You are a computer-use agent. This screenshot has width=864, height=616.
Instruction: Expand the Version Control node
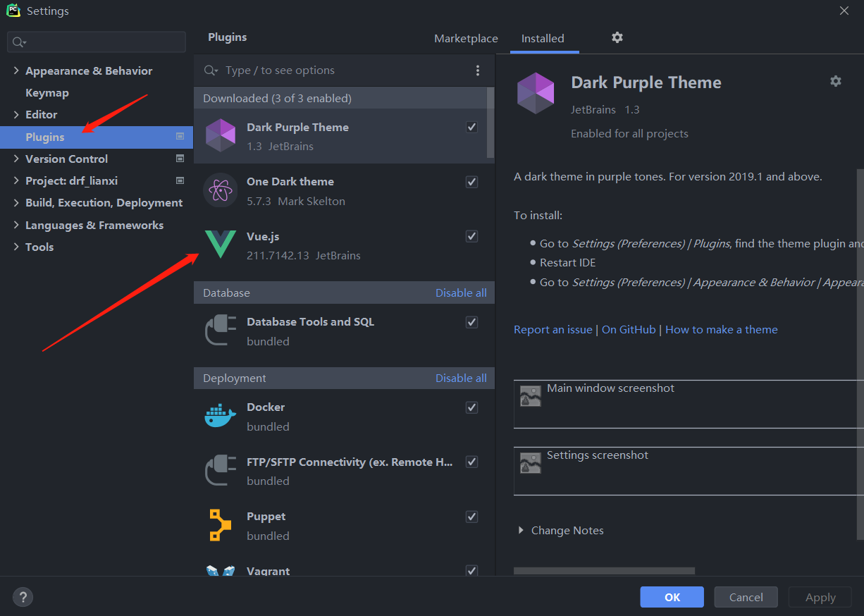tap(16, 159)
